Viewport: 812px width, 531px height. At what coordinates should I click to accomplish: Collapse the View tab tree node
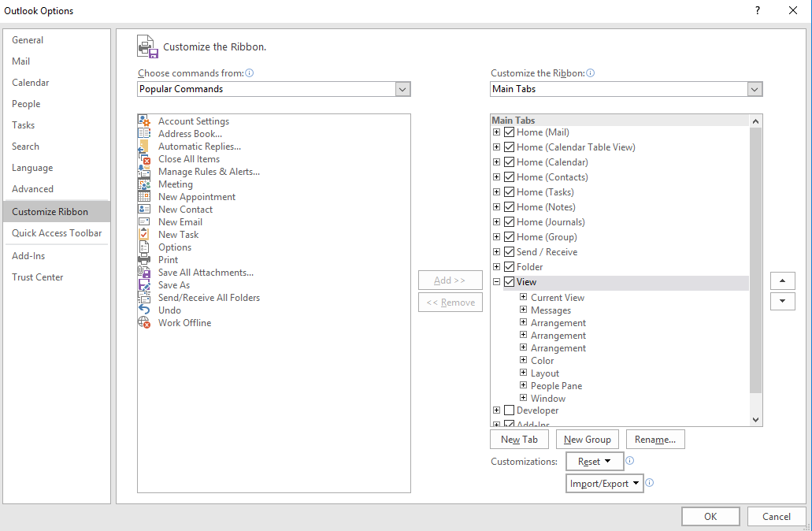tap(497, 282)
